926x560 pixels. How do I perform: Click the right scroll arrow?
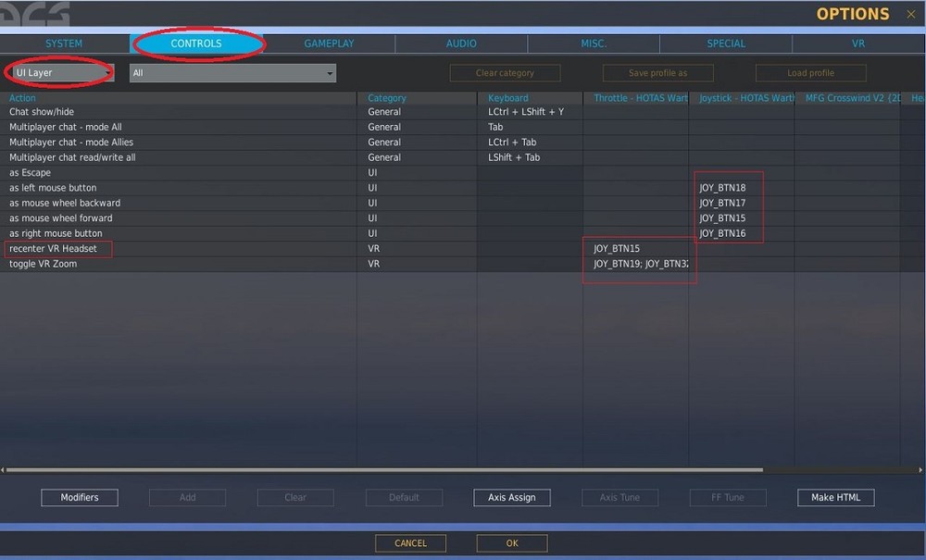[920, 470]
